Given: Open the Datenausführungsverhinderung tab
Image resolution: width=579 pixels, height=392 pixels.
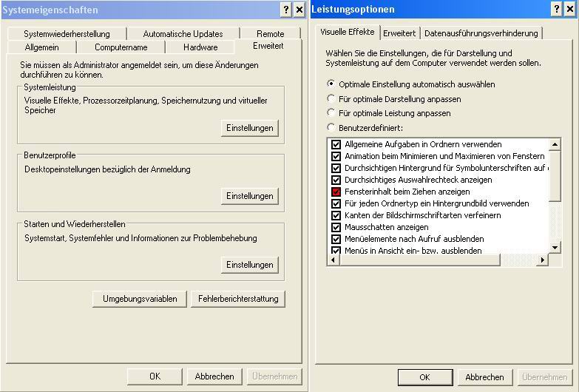Looking at the screenshot, I should (x=481, y=33).
